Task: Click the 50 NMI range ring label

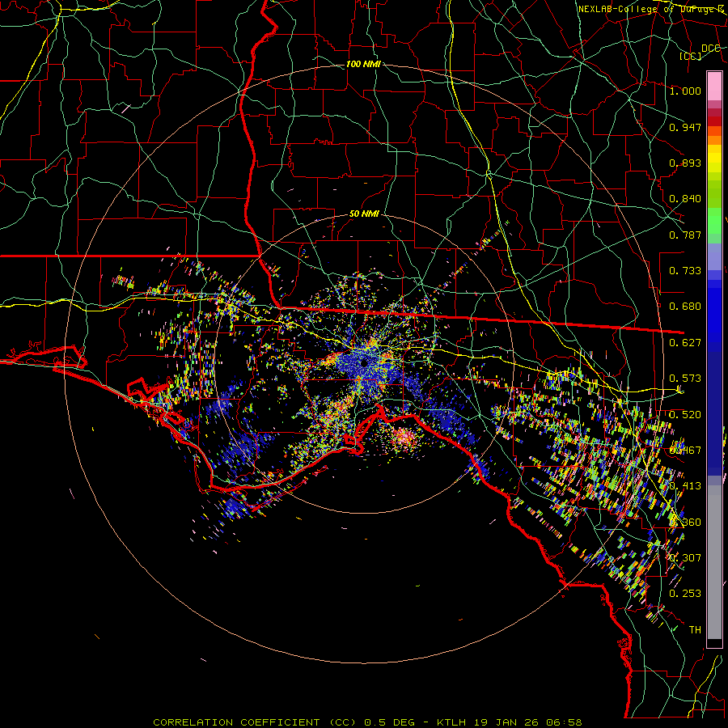Action: click(364, 214)
